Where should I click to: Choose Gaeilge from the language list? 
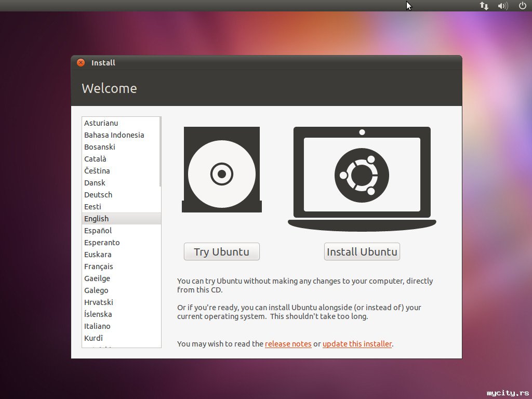pos(122,278)
